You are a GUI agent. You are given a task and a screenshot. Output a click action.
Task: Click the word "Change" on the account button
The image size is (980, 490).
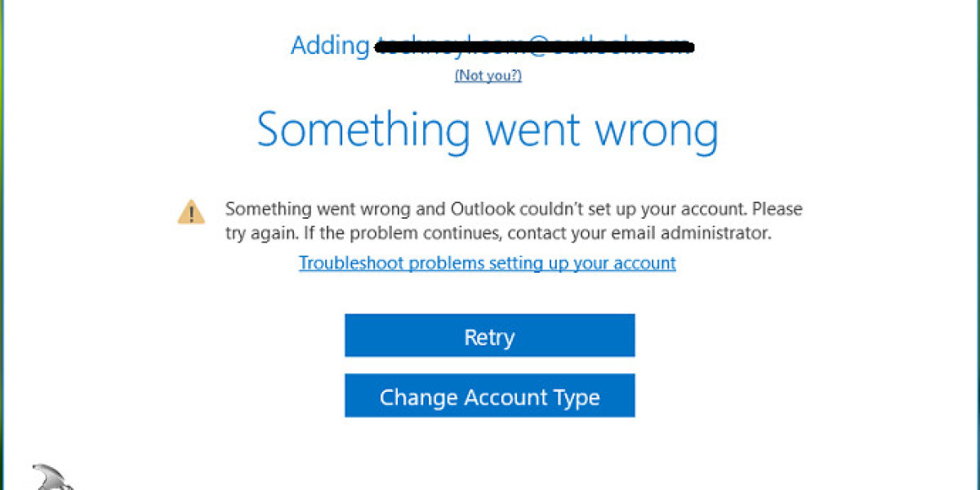pos(419,398)
